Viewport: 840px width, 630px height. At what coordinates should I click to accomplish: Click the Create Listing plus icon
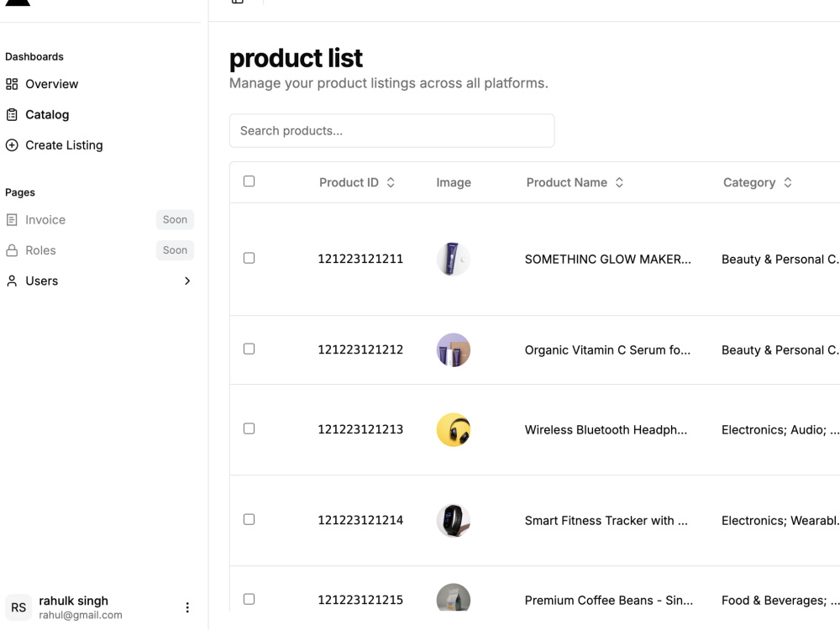click(x=12, y=145)
